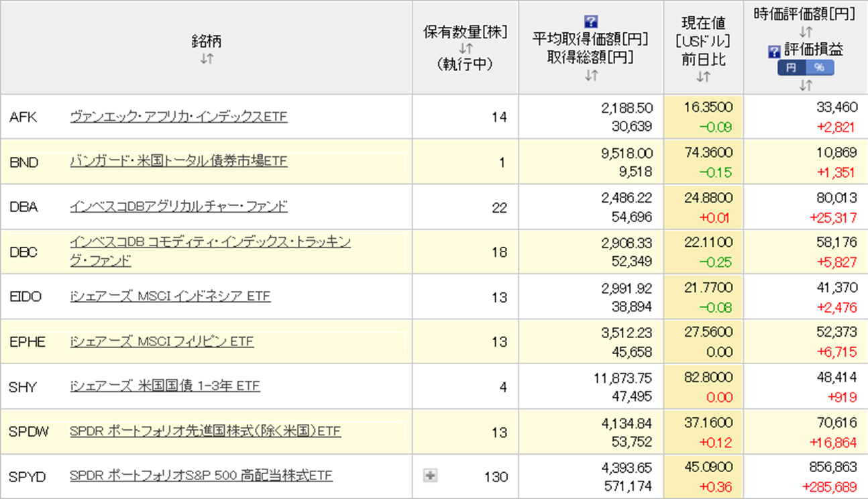Image resolution: width=868 pixels, height=499 pixels.
Task: Open SPDR ポートフォリオ先進国株式(除く米国)ETF link
Action: (205, 431)
